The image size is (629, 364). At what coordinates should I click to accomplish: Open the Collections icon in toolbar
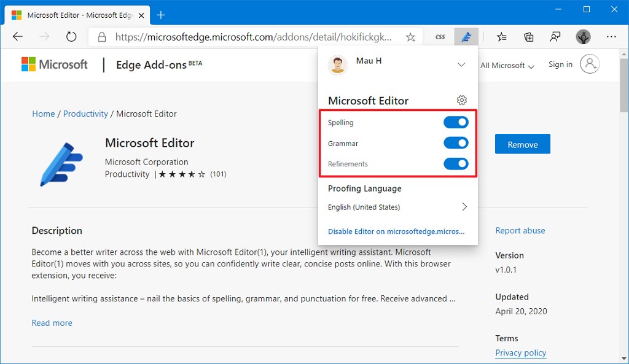[528, 37]
